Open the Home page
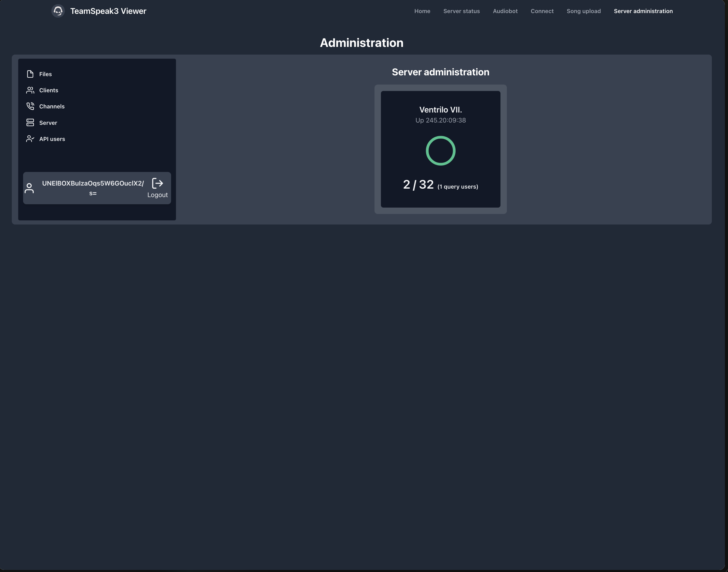This screenshot has width=728, height=572. tap(422, 11)
